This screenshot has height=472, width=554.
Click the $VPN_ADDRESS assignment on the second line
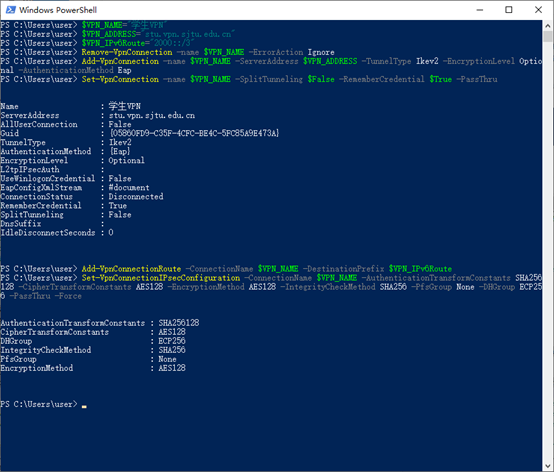(158, 34)
